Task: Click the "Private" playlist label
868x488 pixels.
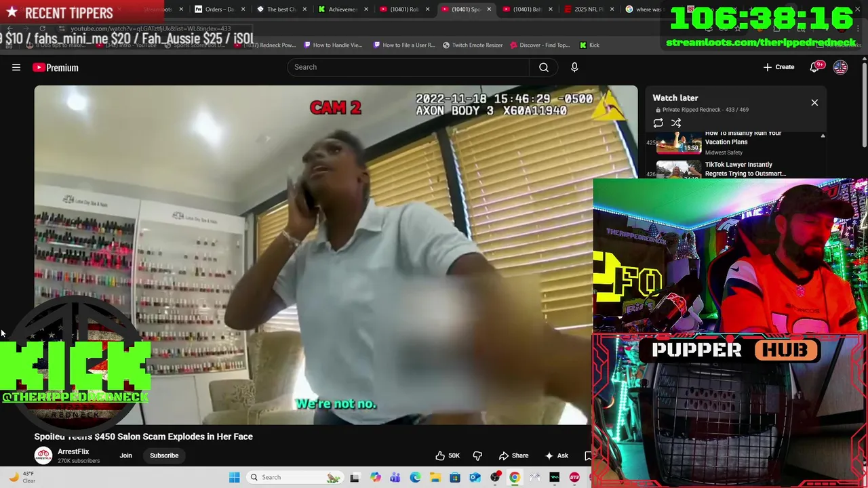Action: (x=671, y=110)
